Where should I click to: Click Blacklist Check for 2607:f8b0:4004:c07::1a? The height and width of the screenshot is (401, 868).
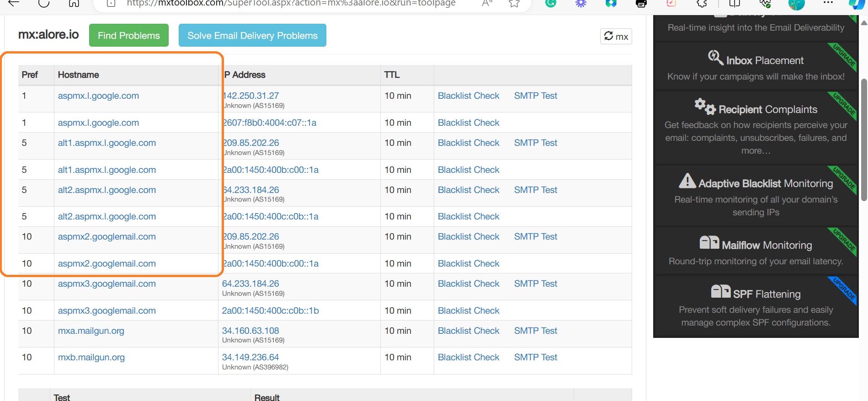pyautogui.click(x=469, y=123)
